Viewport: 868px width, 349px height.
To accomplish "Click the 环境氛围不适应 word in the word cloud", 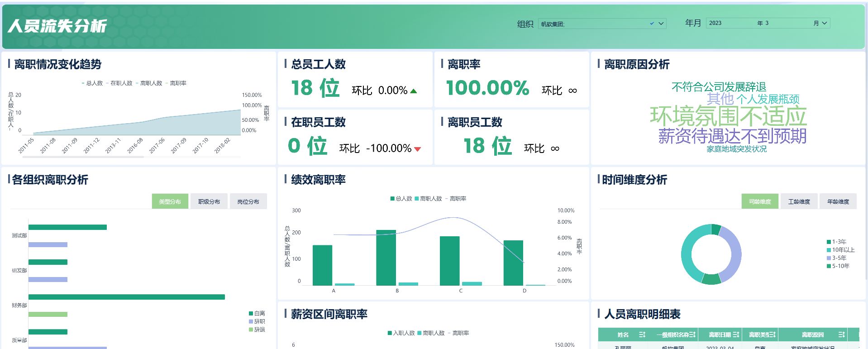I will (728, 116).
